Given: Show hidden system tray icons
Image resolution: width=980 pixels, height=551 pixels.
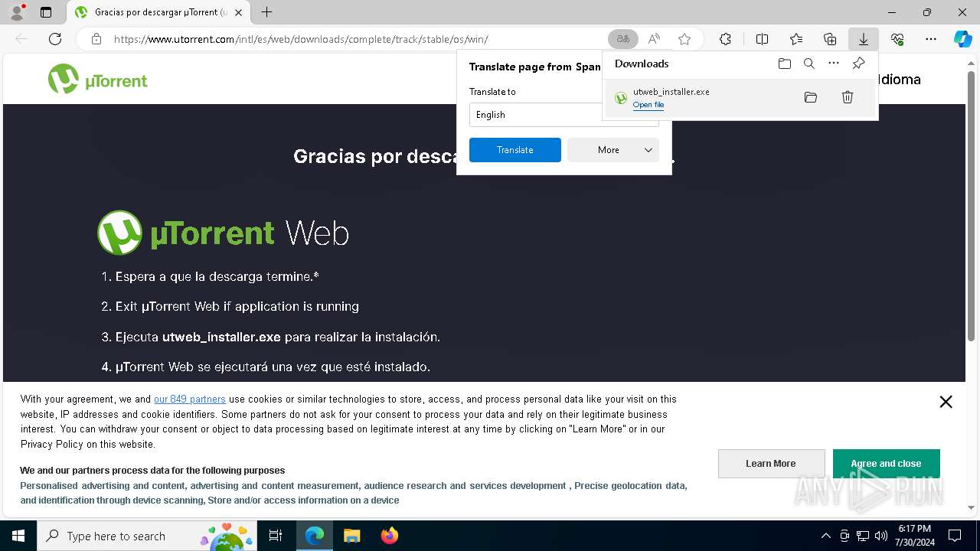Looking at the screenshot, I should click(825, 536).
